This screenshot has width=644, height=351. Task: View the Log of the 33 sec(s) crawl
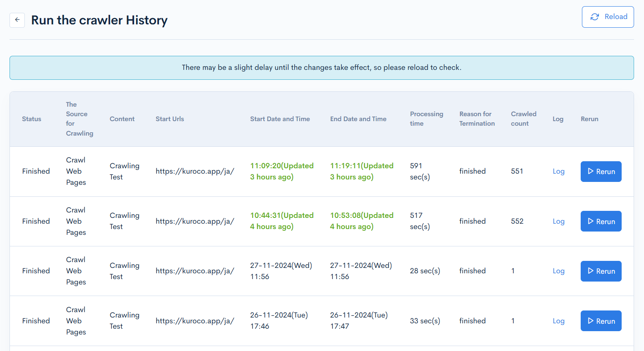coord(558,321)
